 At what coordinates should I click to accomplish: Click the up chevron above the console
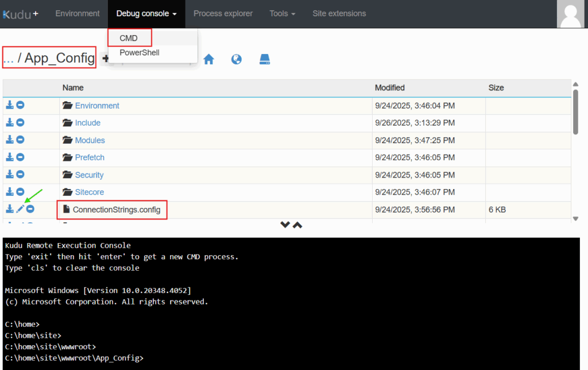pos(297,225)
